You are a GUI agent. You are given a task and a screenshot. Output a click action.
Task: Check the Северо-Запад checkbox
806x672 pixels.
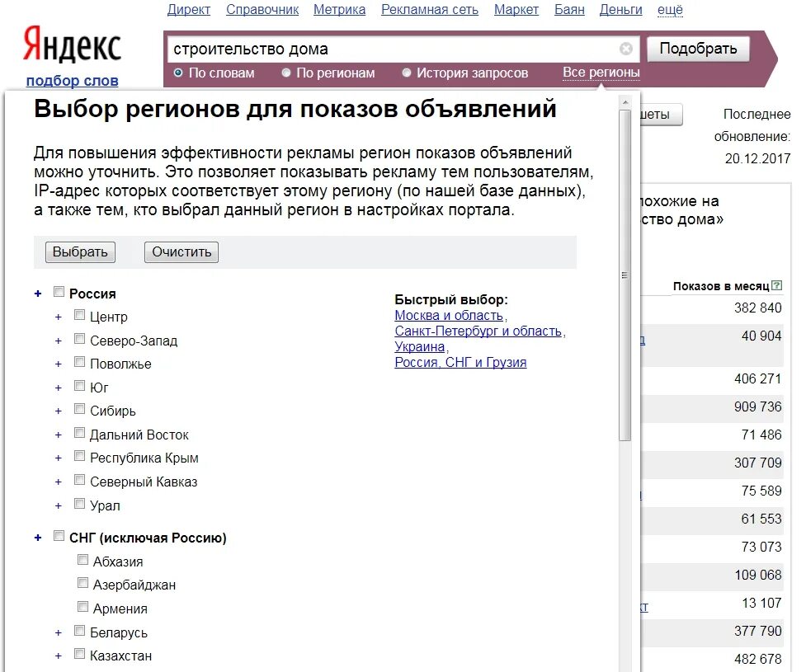coord(79,339)
